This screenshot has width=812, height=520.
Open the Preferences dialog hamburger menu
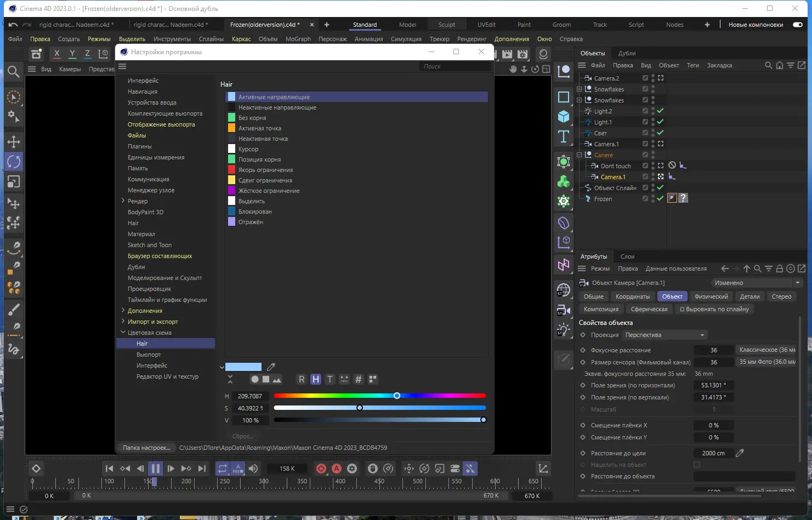point(122,66)
